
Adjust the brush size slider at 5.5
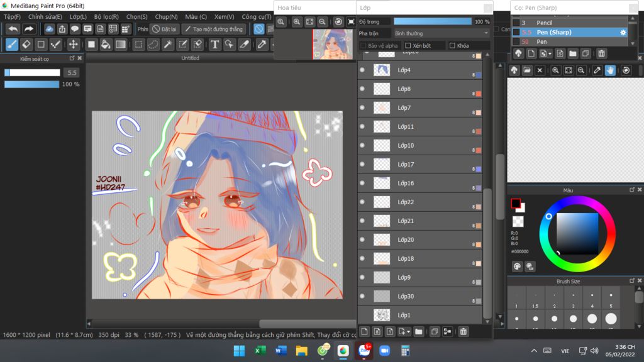point(32,73)
